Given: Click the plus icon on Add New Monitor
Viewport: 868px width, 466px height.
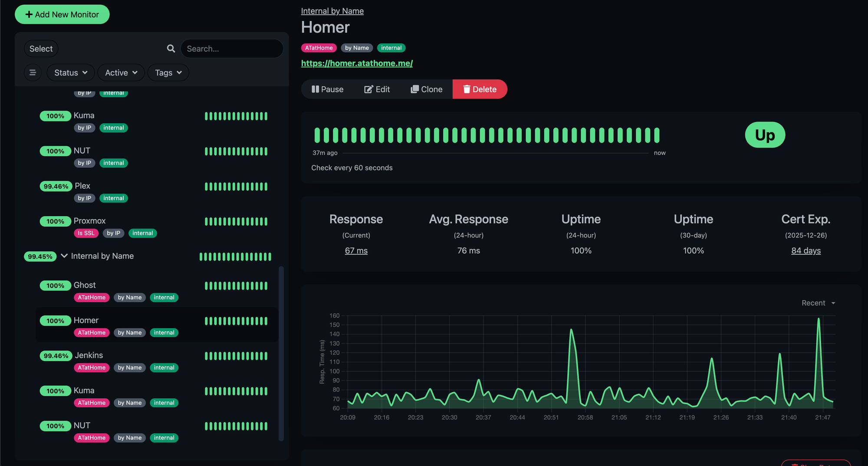Looking at the screenshot, I should click(29, 14).
